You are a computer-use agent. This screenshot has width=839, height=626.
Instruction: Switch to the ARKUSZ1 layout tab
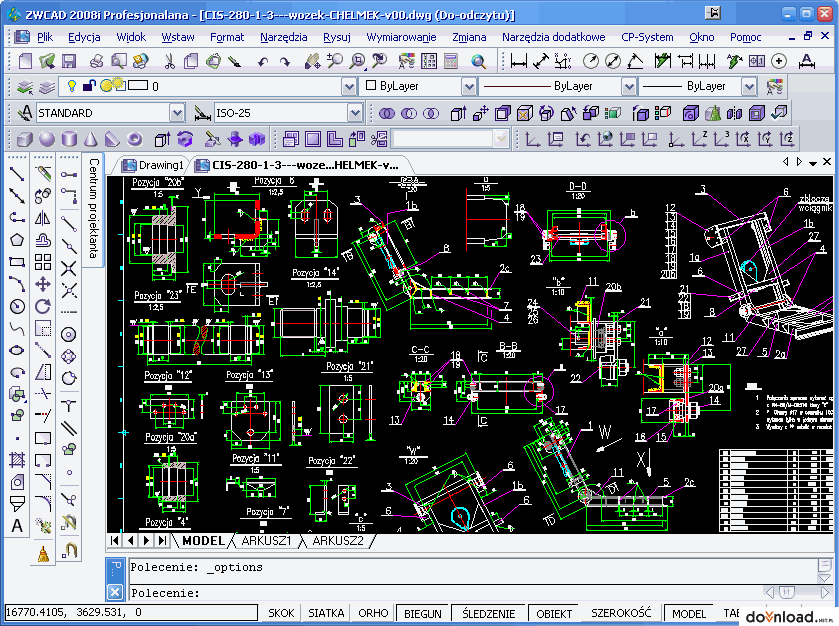click(x=266, y=540)
